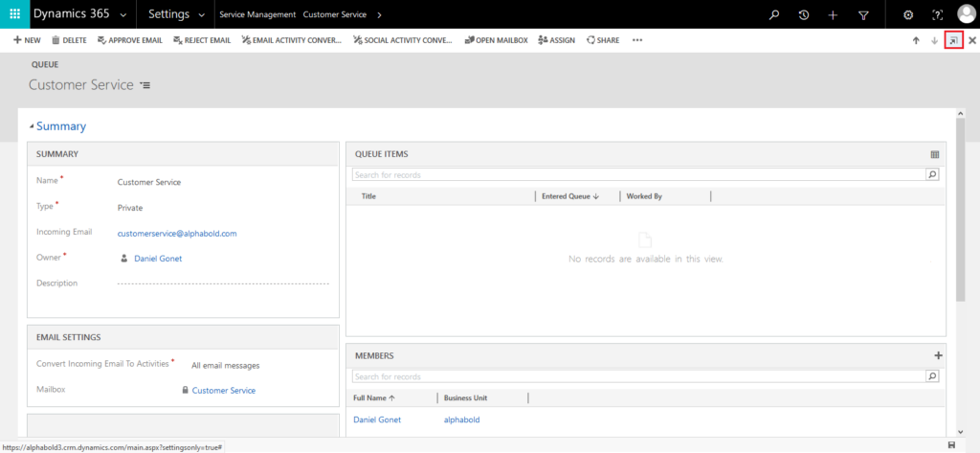Open the search magnifier in the top bar
Image resolution: width=980 pixels, height=453 pixels.
(774, 15)
